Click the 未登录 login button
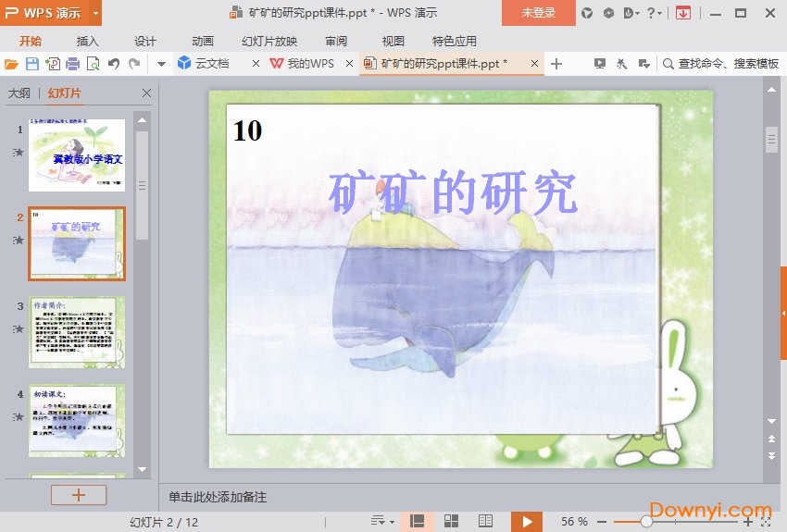Image resolution: width=787 pixels, height=532 pixels. tap(539, 13)
